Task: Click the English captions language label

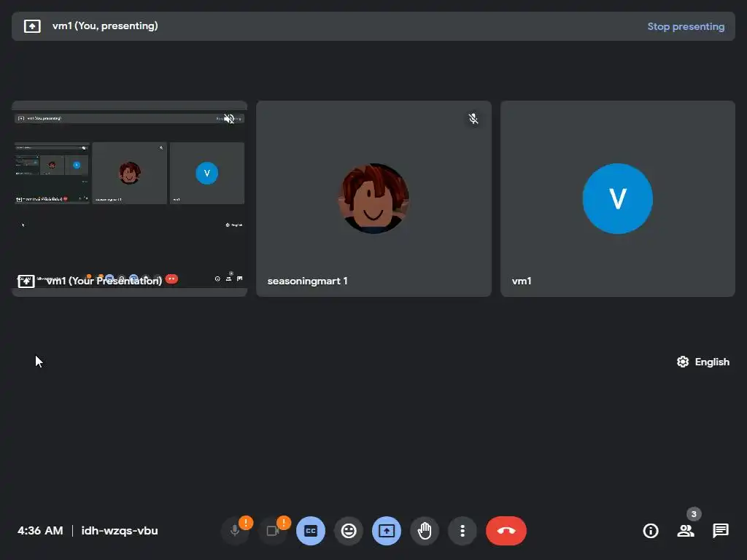Action: (x=712, y=362)
